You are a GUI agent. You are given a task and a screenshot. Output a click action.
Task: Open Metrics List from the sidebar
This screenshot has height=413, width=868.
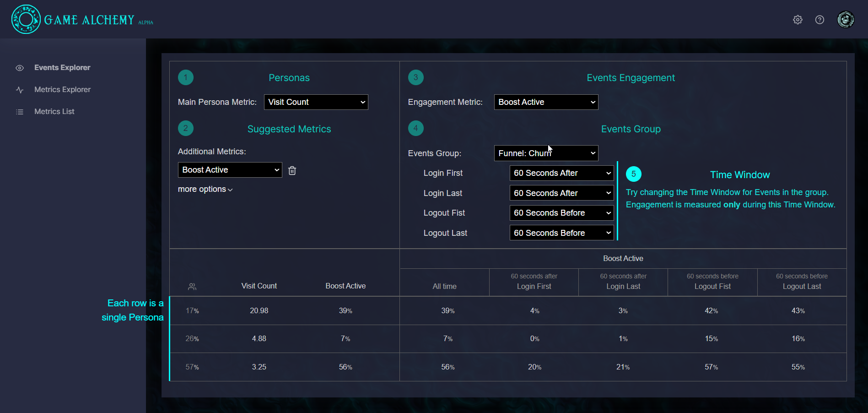point(54,112)
